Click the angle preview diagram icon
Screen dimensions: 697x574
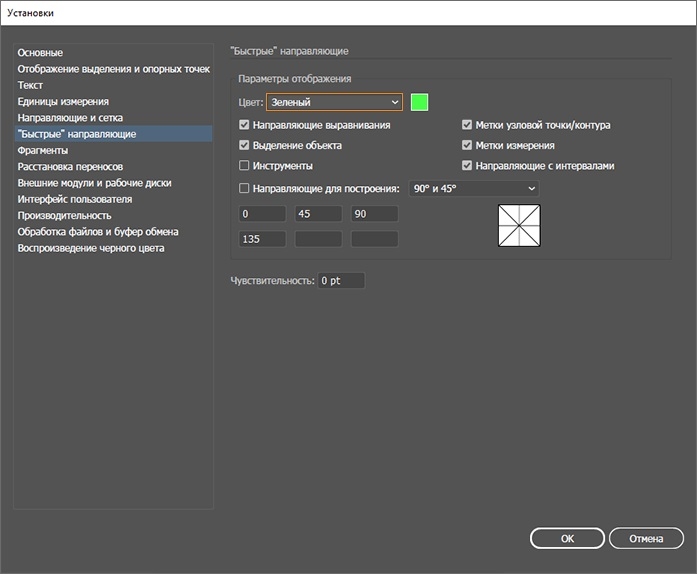click(519, 226)
